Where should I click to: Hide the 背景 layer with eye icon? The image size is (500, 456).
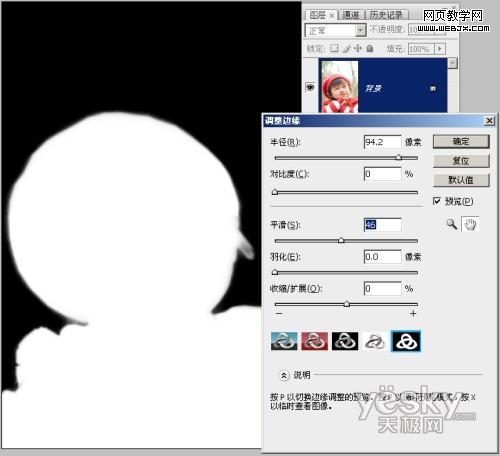click(310, 87)
